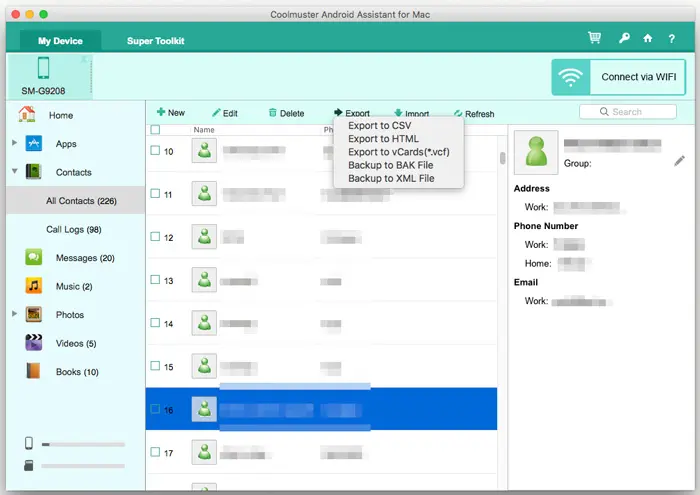Click the key registration icon
The image size is (700, 495).
624,38
